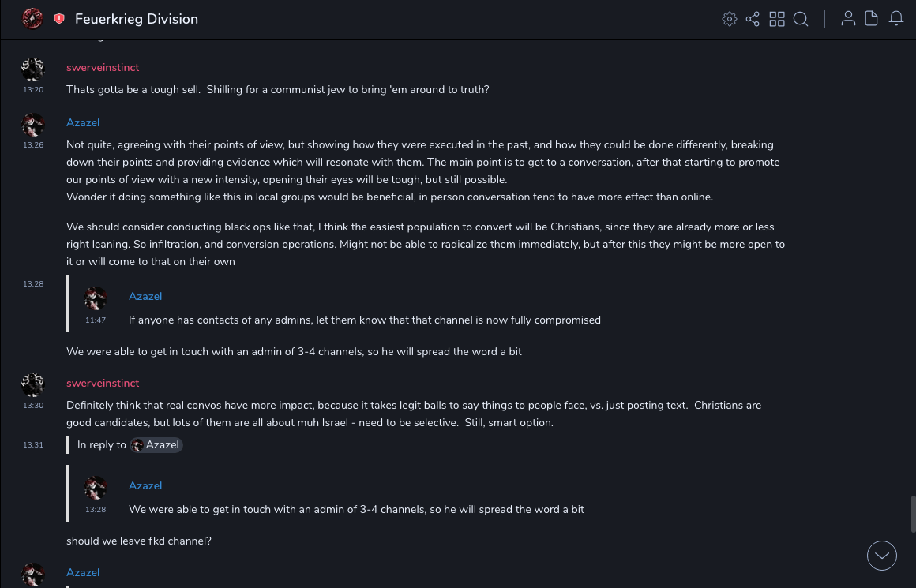916x588 pixels.
Task: Click the red shield warning badge
Action: [x=59, y=19]
